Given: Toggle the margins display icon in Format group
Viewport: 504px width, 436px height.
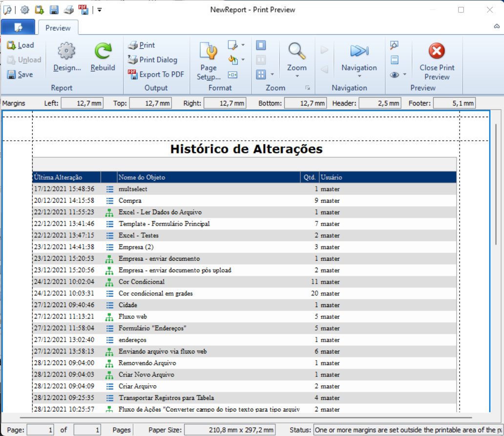Looking at the screenshot, I should [x=233, y=75].
